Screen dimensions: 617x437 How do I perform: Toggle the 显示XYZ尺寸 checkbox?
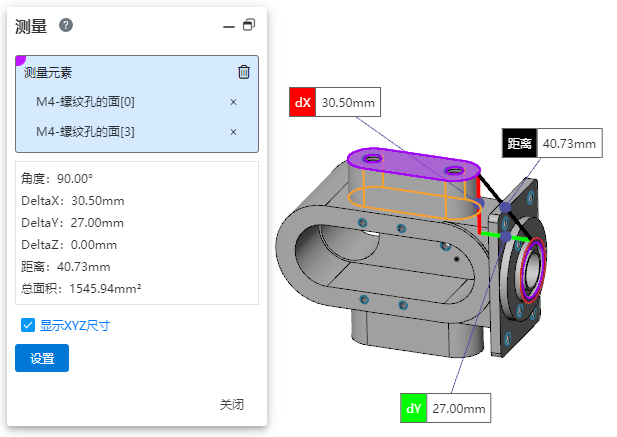[28, 325]
